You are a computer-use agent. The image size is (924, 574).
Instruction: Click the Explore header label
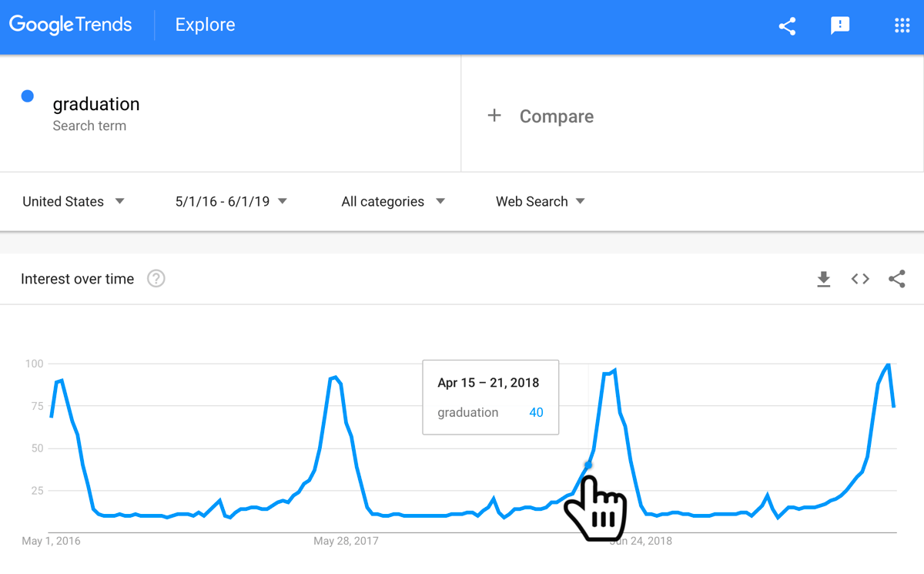tap(205, 25)
